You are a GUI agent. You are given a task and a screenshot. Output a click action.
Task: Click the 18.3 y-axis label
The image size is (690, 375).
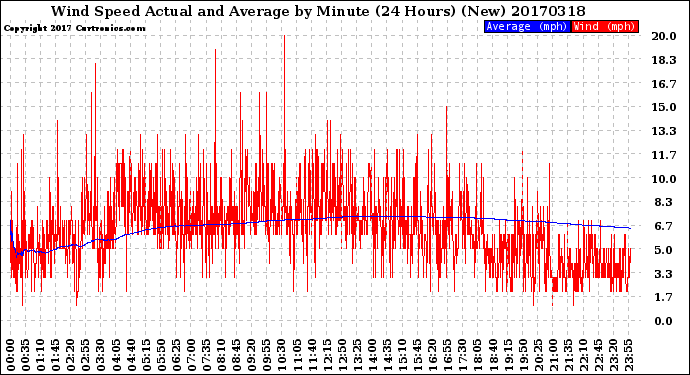tap(664, 60)
